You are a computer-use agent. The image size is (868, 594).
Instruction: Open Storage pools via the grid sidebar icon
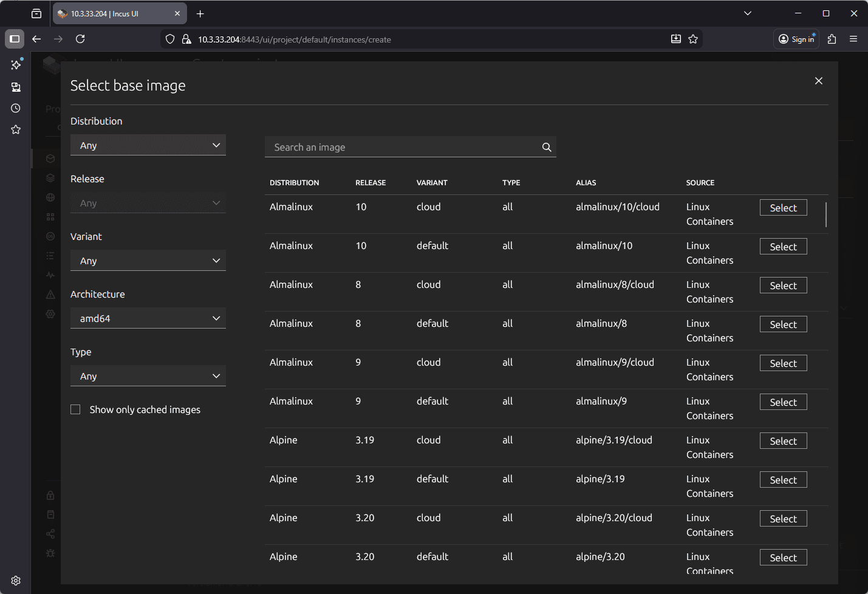[x=50, y=216]
